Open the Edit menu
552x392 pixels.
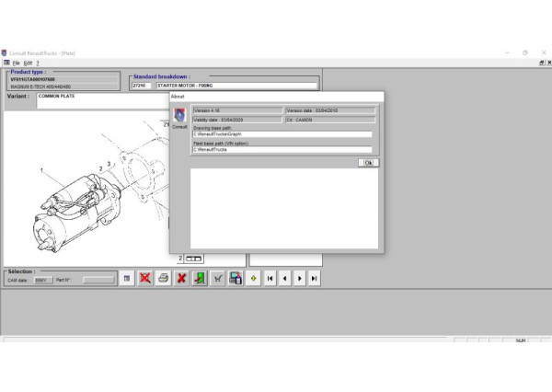[x=29, y=63]
